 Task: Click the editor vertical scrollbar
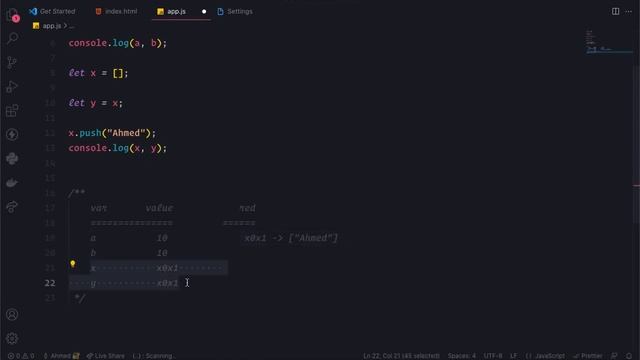[637, 143]
